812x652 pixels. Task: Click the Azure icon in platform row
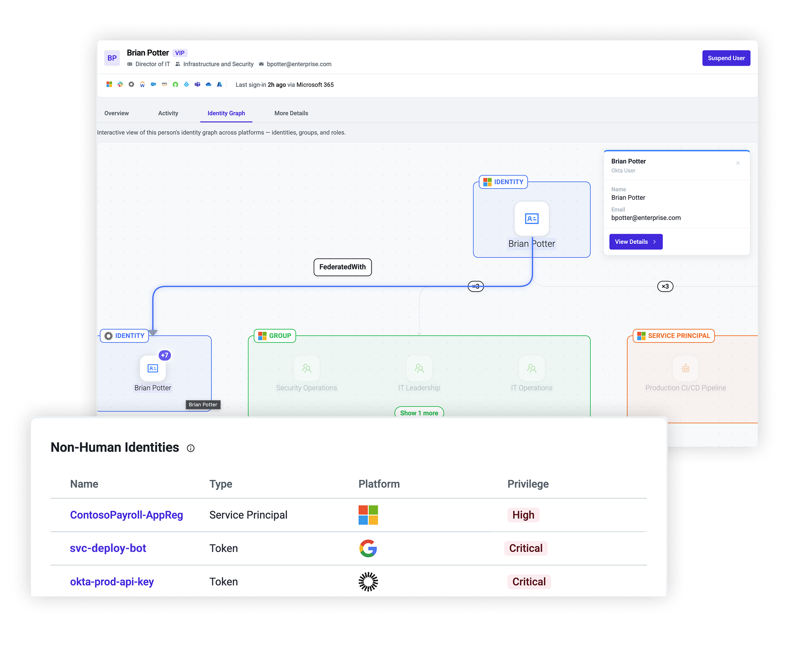[x=220, y=84]
